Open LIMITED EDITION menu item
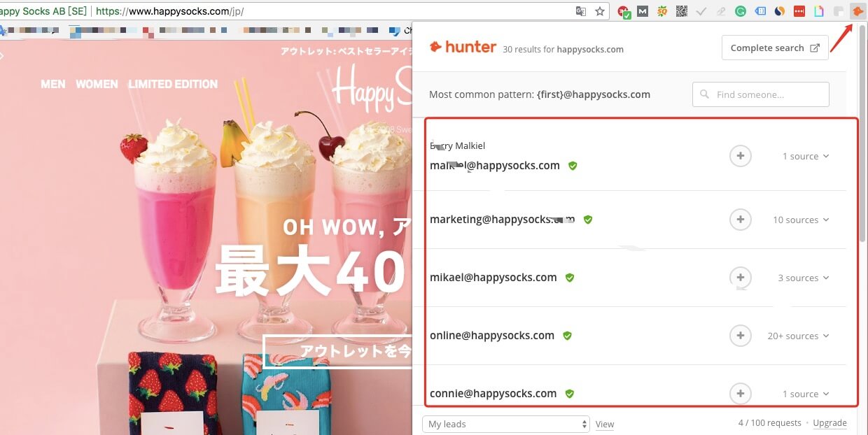This screenshot has width=868, height=435. coord(173,84)
